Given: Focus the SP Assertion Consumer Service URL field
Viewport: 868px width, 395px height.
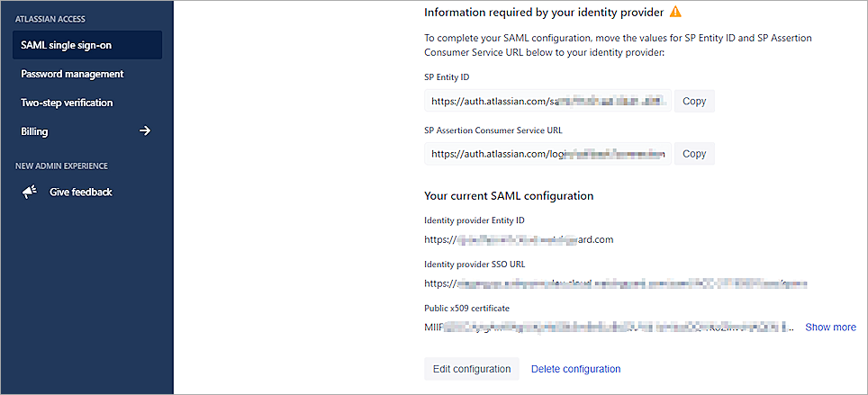Looking at the screenshot, I should (547, 154).
